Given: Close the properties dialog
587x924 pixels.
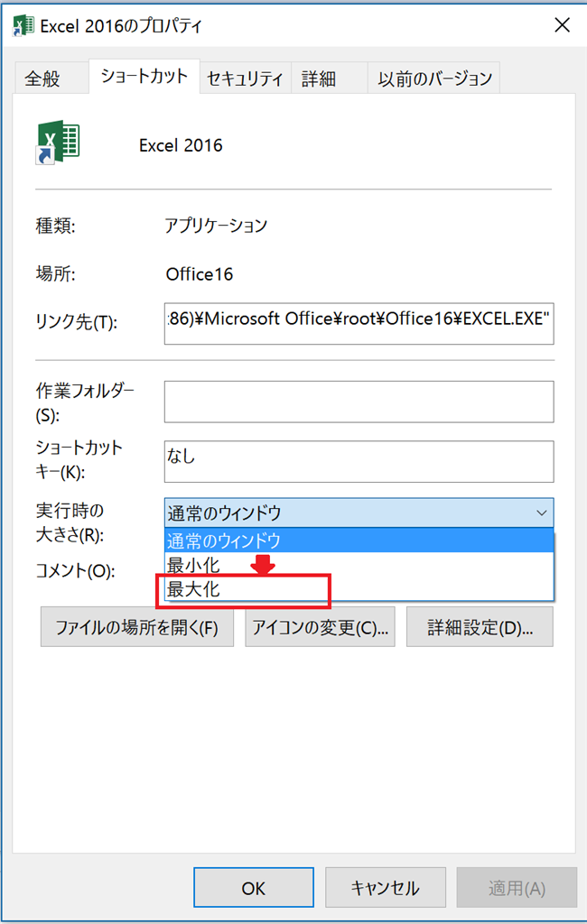Looking at the screenshot, I should click(x=563, y=24).
